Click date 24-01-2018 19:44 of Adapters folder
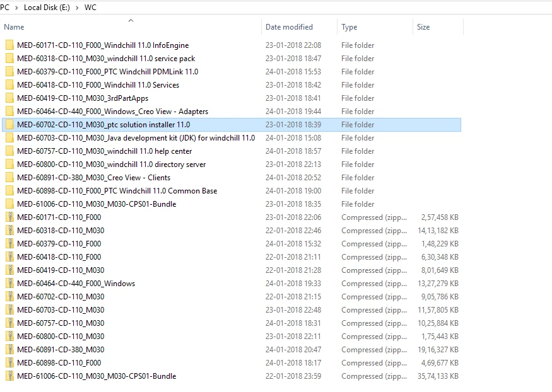The height and width of the screenshot is (392, 552). tap(293, 112)
